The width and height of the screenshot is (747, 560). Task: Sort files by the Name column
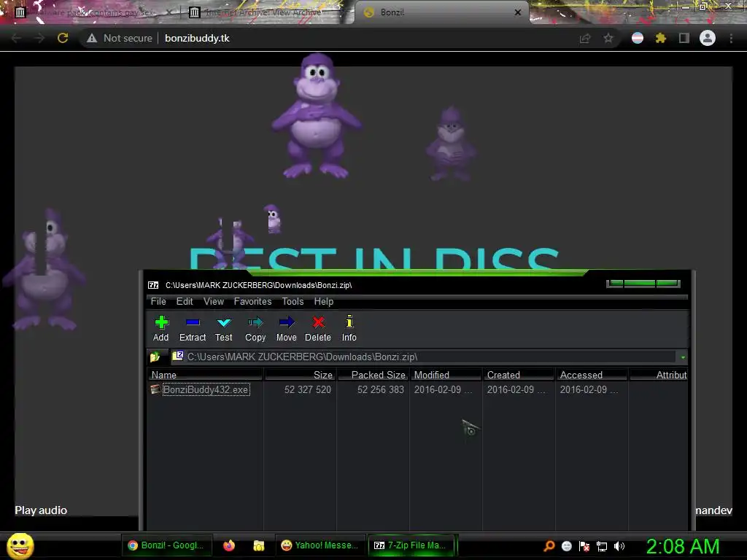click(205, 375)
